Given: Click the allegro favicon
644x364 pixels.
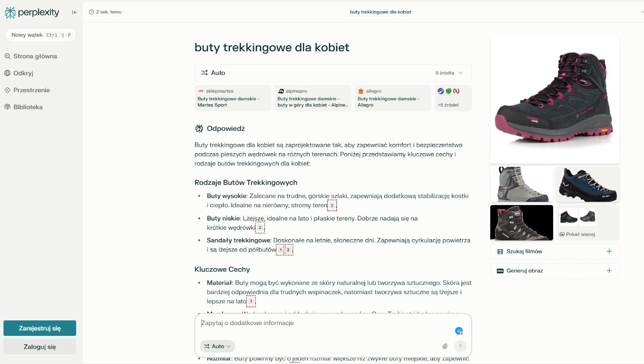Looking at the screenshot, I should 361,91.
